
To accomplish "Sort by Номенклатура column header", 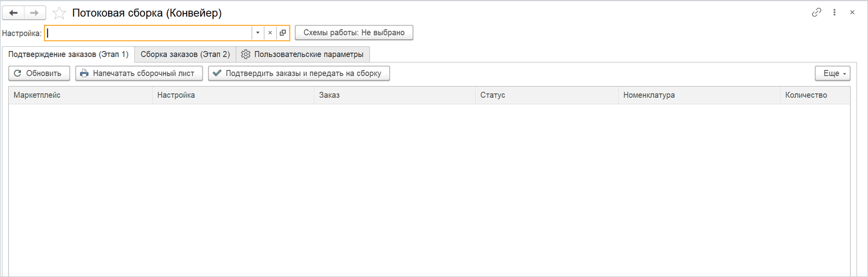I will (699, 95).
